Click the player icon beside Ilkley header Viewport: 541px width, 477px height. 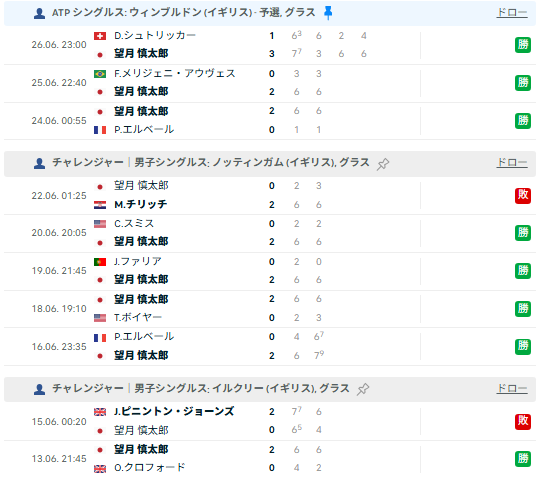click(39, 389)
